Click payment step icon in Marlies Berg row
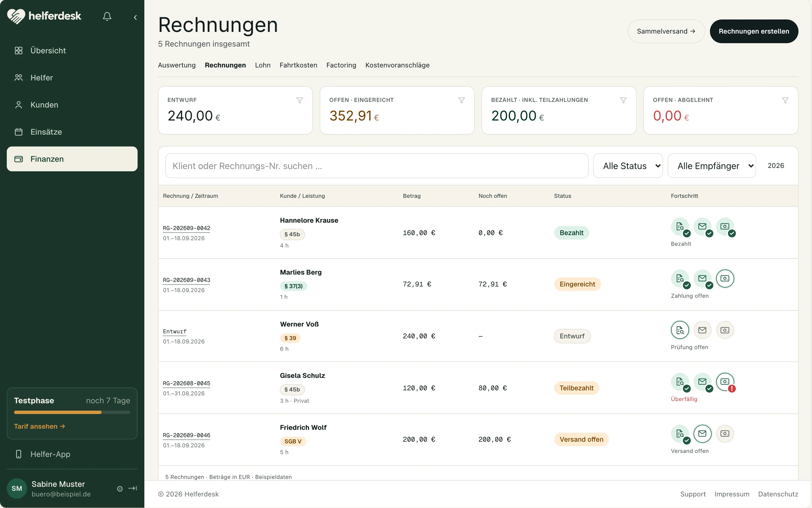Screen dimensions: 812x508 (x=725, y=279)
